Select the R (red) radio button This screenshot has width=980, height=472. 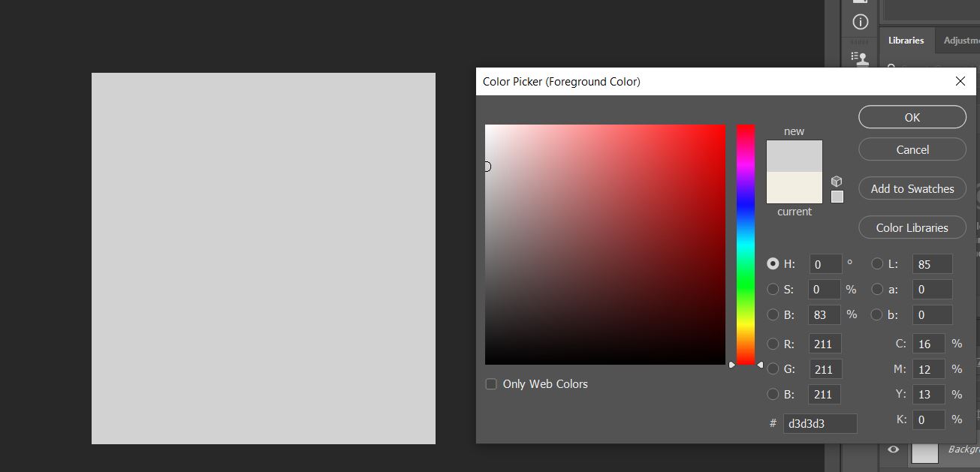coord(773,344)
